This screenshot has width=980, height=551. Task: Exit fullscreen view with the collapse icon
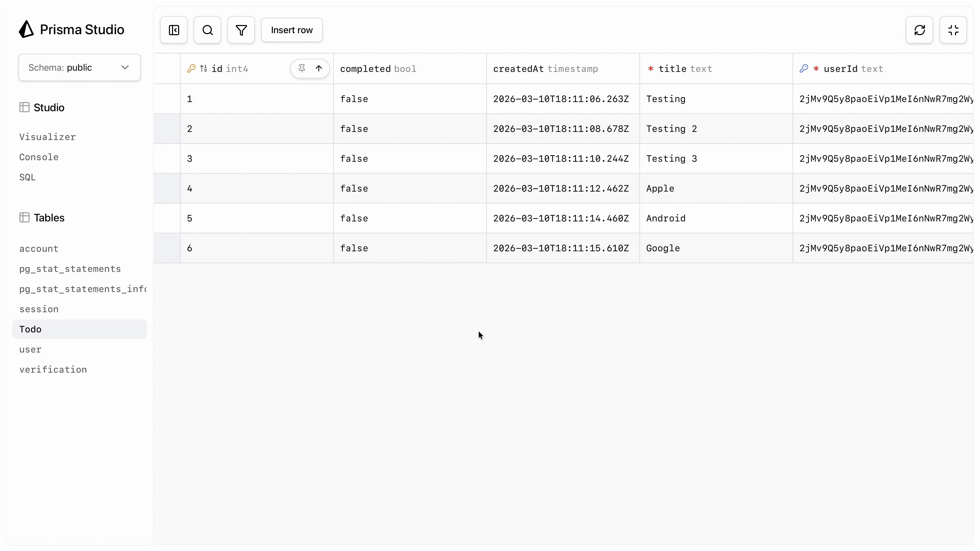pyautogui.click(x=953, y=30)
